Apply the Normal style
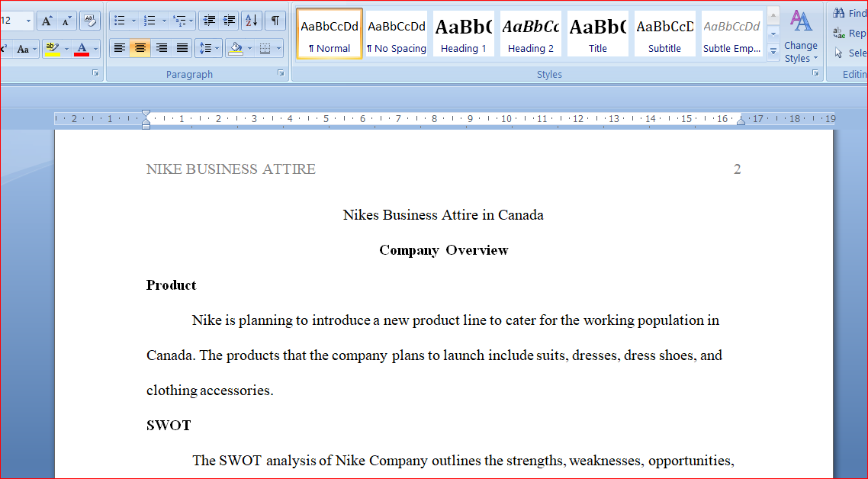Image resolution: width=868 pixels, height=479 pixels. (330, 34)
